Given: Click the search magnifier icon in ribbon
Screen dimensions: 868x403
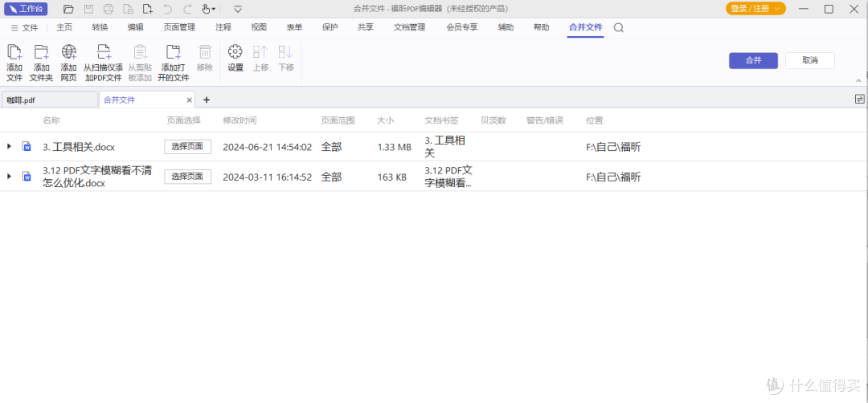Looking at the screenshot, I should click(x=619, y=27).
